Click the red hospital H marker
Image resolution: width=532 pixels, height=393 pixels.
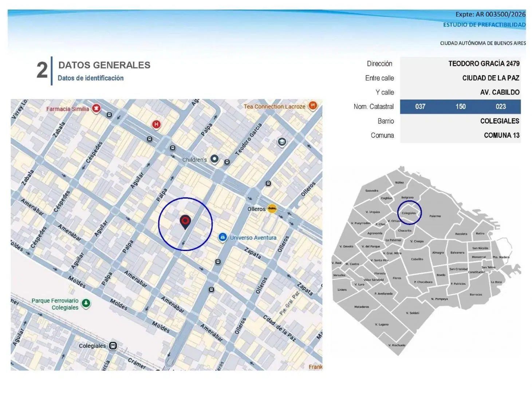(156, 124)
